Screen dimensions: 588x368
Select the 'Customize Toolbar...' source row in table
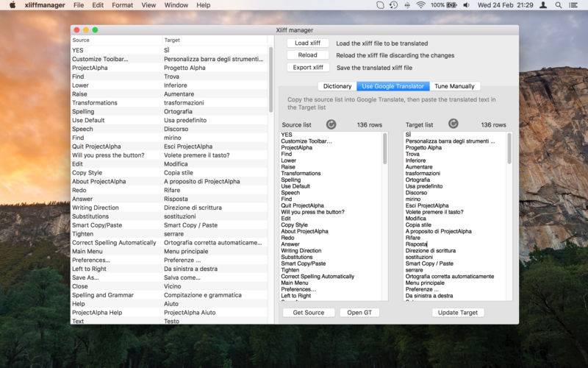coord(100,59)
